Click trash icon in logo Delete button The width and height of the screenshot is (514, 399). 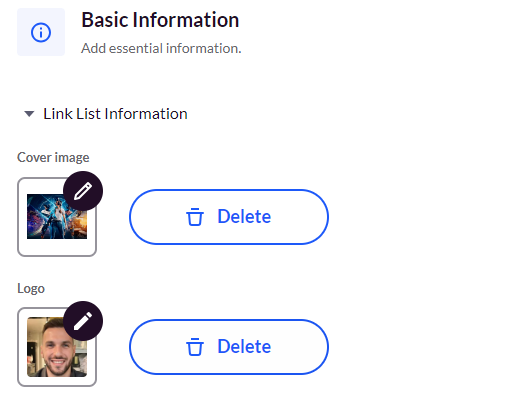pos(195,347)
